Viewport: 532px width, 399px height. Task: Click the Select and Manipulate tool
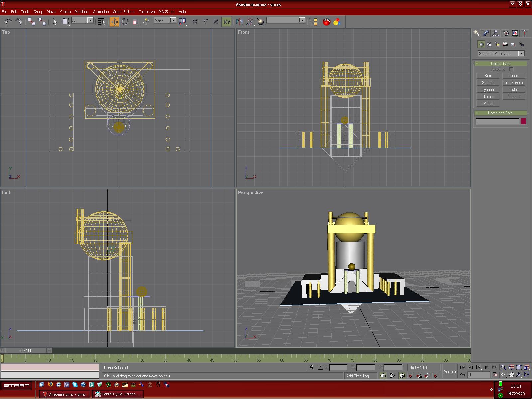click(x=146, y=22)
